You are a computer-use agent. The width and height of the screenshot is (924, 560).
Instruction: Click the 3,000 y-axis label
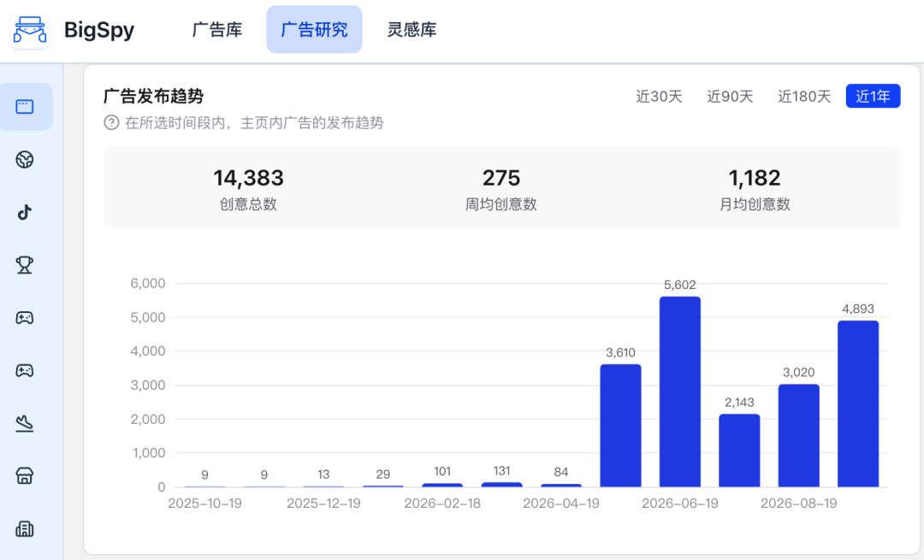click(x=148, y=385)
